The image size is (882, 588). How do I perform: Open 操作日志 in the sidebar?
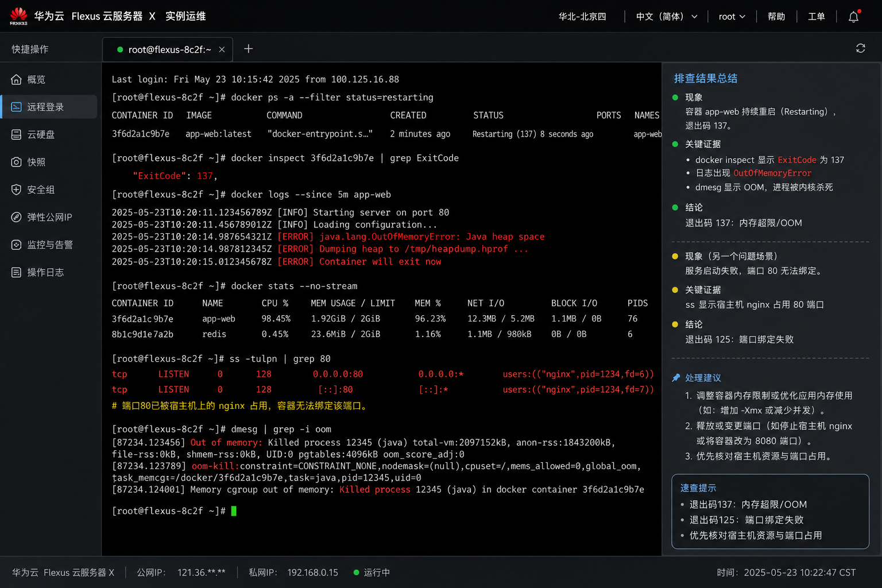click(49, 272)
